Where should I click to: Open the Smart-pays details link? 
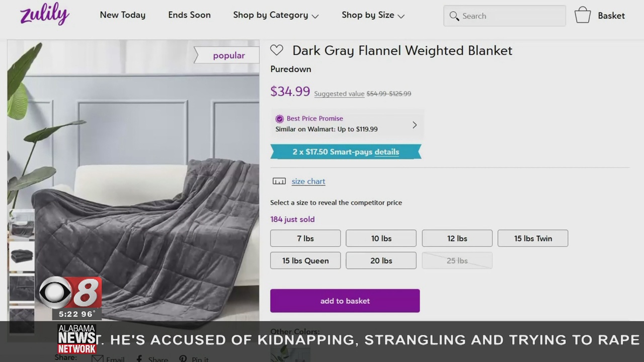coord(386,152)
